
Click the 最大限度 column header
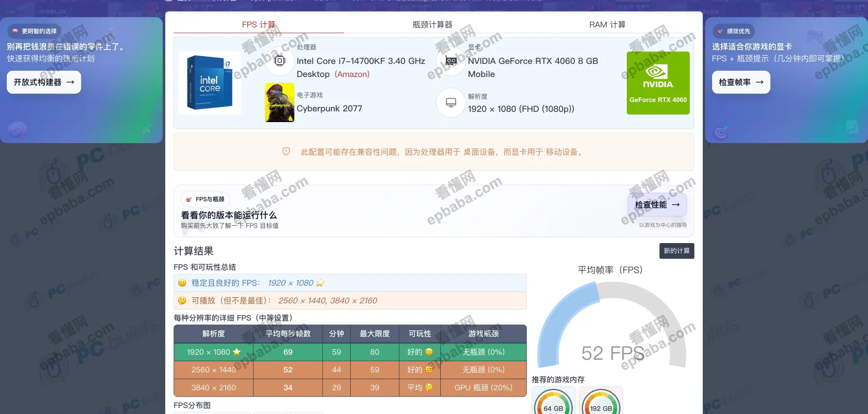coord(375,334)
